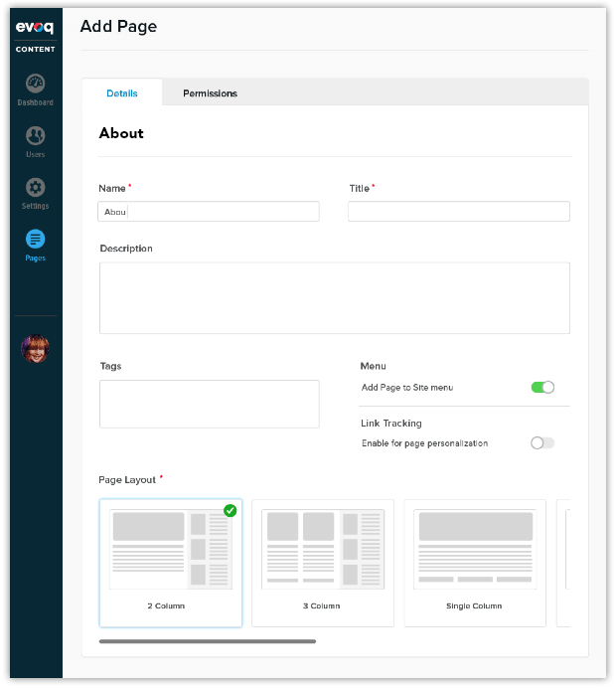Viewport: 616px width, 688px height.
Task: Click inside the Description text area
Action: pyautogui.click(x=334, y=297)
